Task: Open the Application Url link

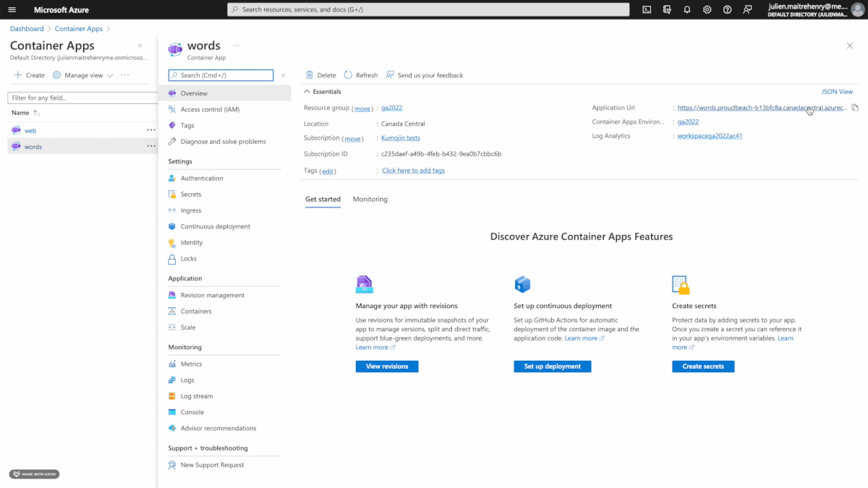Action: 762,108
